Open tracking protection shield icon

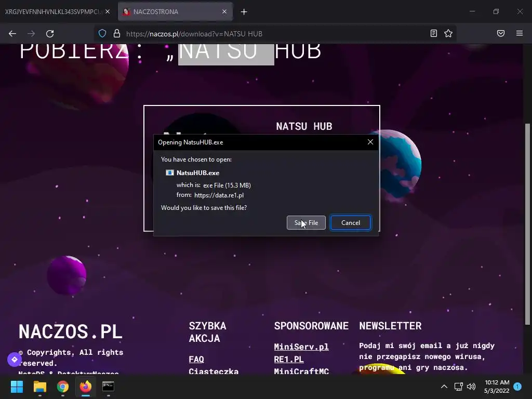click(102, 33)
